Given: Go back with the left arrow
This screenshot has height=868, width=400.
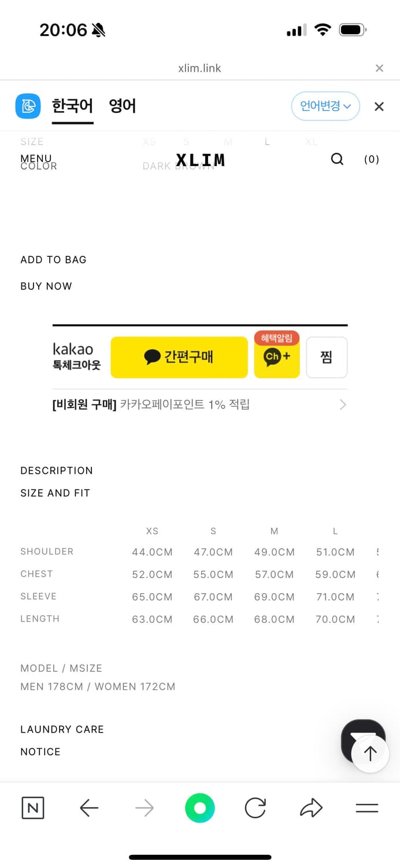Looking at the screenshot, I should (89, 808).
